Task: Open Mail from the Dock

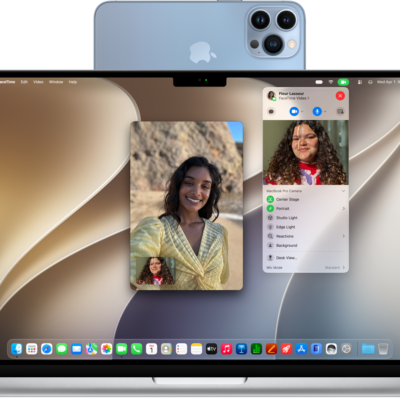Action: point(77,349)
